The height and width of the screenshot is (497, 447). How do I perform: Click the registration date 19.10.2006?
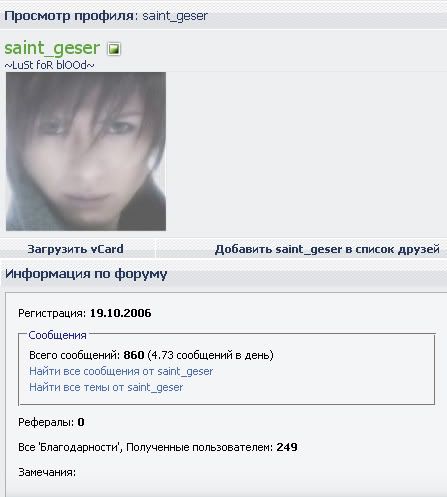click(120, 313)
